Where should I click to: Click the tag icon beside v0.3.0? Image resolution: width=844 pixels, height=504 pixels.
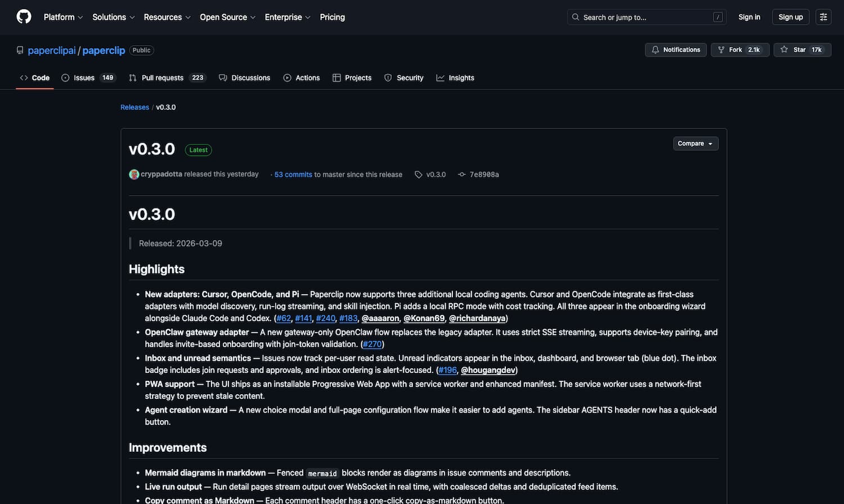click(419, 174)
